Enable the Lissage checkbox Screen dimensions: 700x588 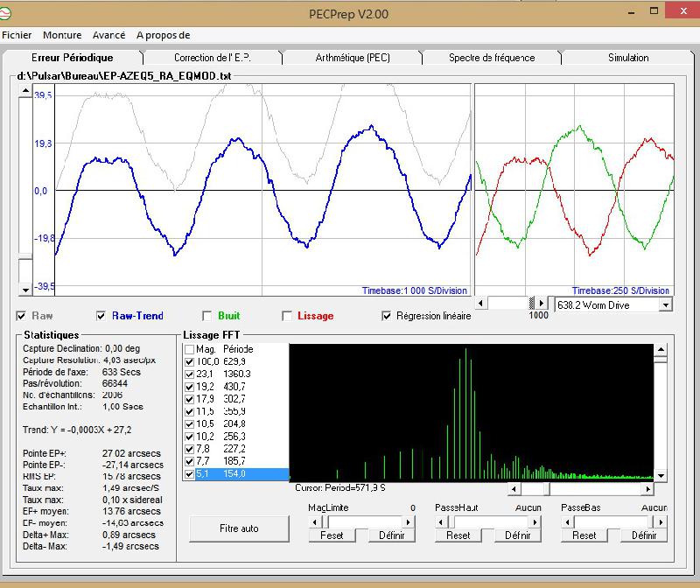[x=286, y=316]
